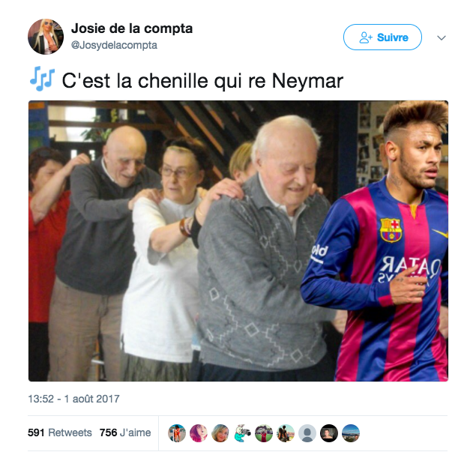Click the pink-haired woman's liker avatar
Viewport: 476px width, 458px height.
[x=199, y=433]
